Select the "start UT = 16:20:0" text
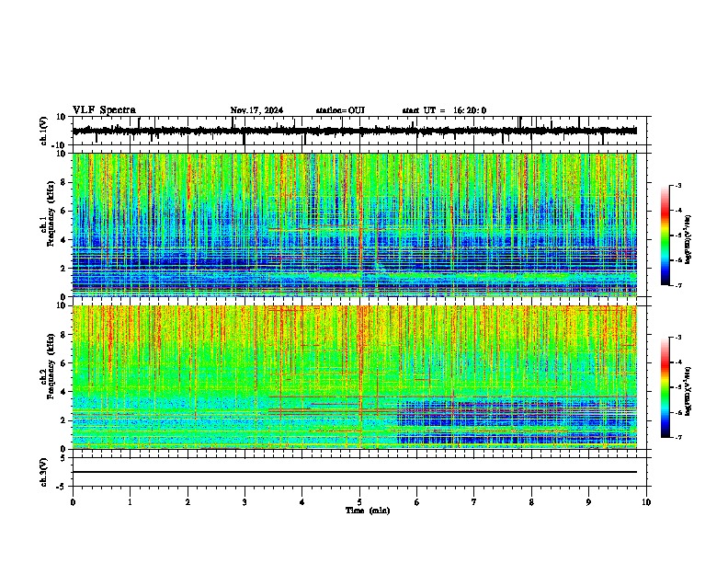This screenshot has width=728, height=563. (x=444, y=110)
